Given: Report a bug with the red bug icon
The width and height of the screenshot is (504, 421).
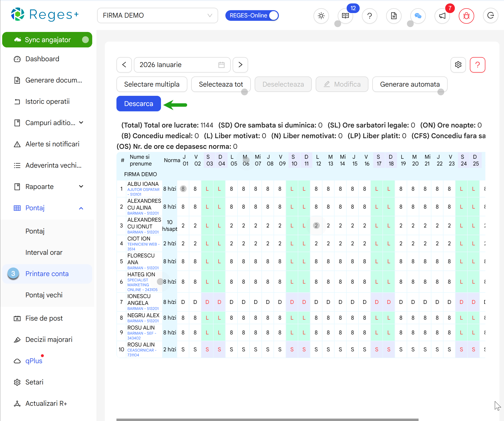Looking at the screenshot, I should 466,16.
